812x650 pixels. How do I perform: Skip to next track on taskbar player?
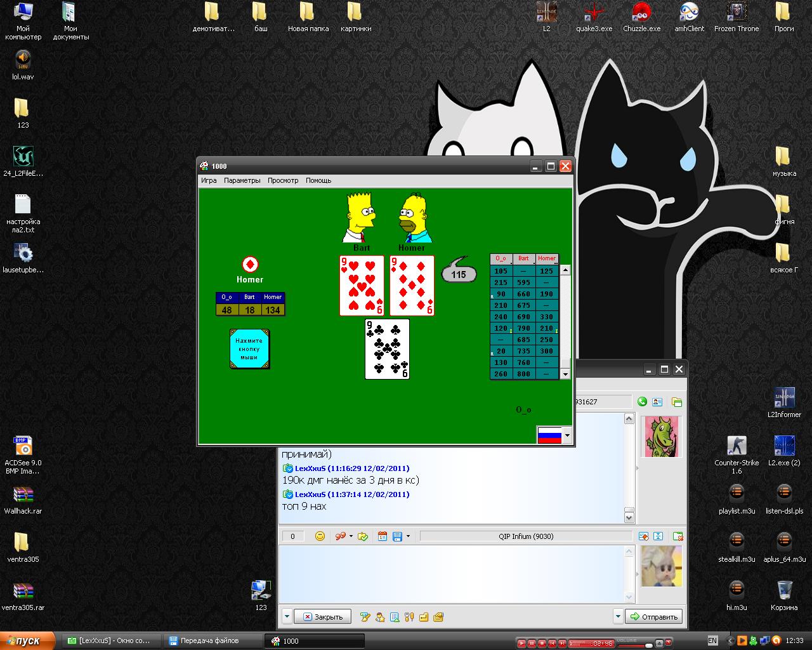coord(562,643)
